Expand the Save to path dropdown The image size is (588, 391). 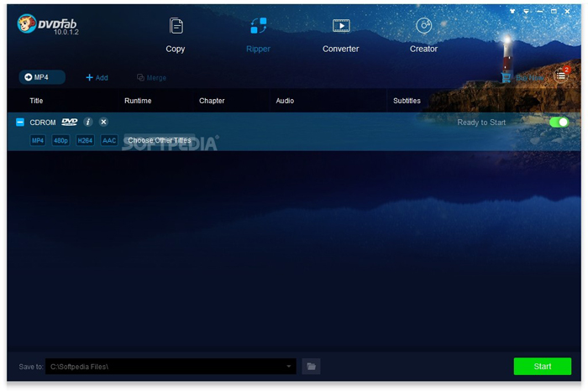coord(288,367)
